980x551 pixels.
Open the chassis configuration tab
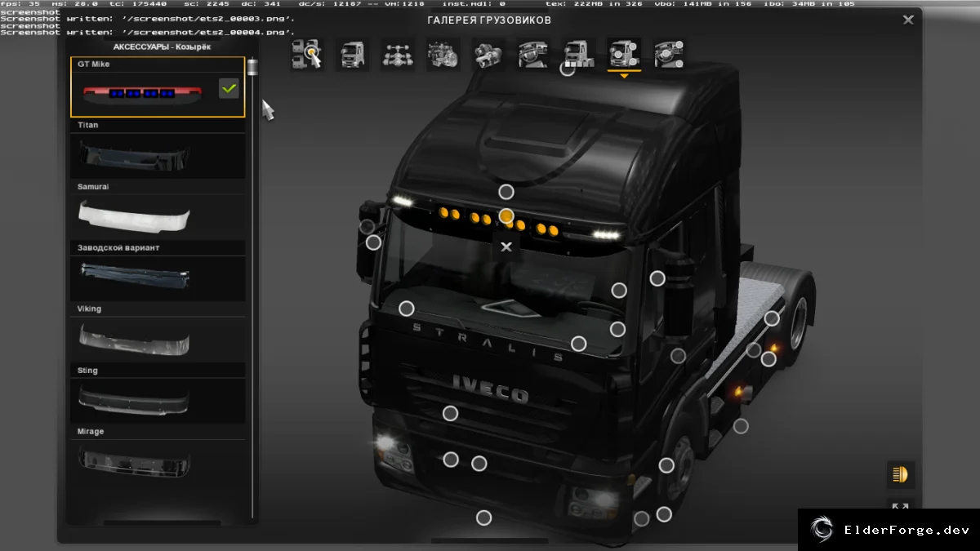(x=398, y=54)
